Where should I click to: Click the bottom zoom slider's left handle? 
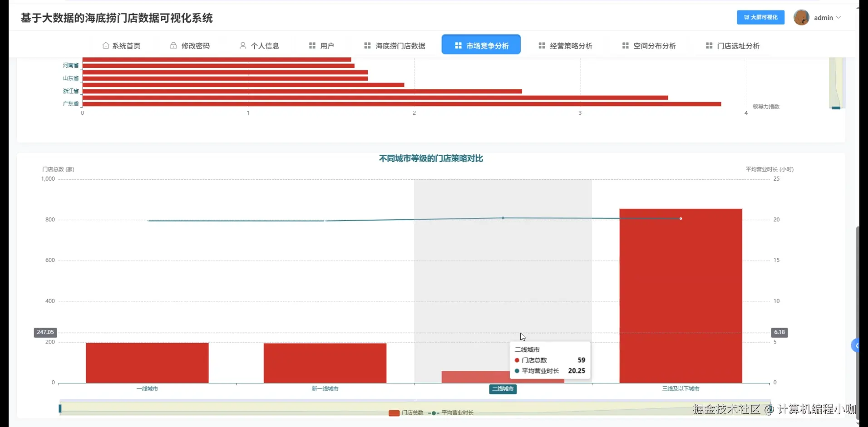click(60, 408)
